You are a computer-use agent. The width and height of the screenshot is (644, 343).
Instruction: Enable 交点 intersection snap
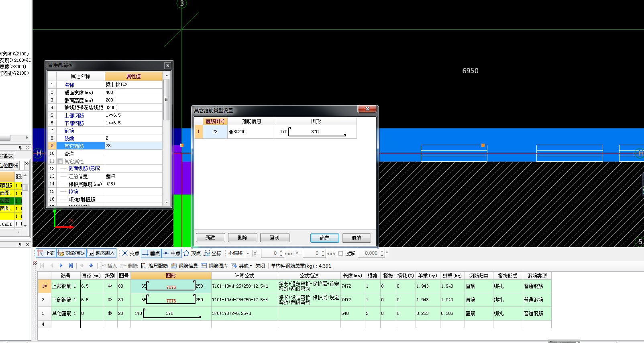pos(130,253)
